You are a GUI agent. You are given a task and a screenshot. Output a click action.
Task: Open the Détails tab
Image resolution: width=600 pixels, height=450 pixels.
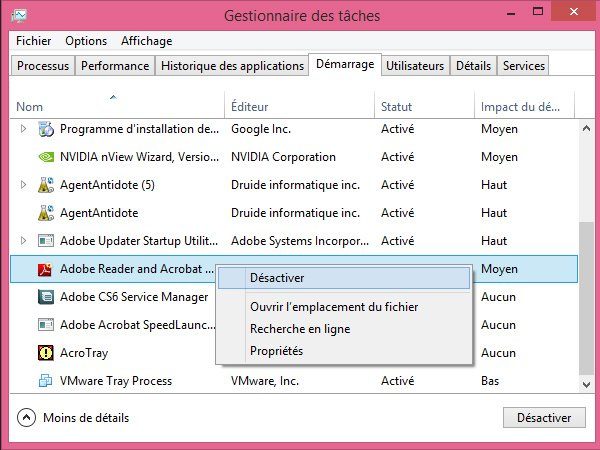tap(473, 66)
